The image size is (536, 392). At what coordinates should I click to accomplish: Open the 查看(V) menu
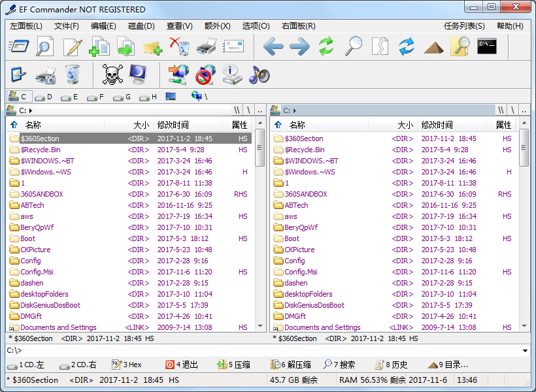[180, 26]
